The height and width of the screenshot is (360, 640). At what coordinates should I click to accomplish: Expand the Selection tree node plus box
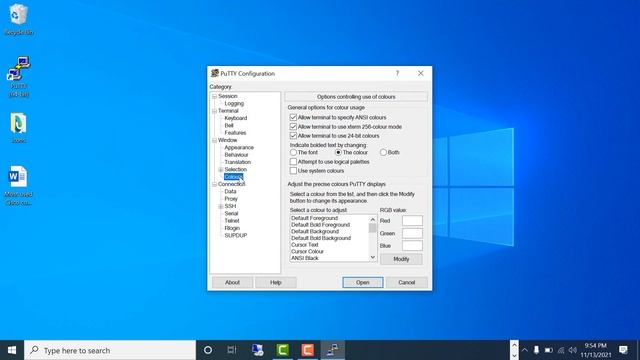(221, 169)
